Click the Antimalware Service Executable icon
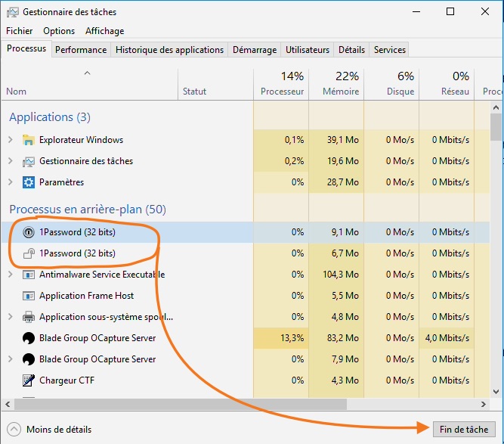Viewport: 504px width, 444px height. coord(29,275)
